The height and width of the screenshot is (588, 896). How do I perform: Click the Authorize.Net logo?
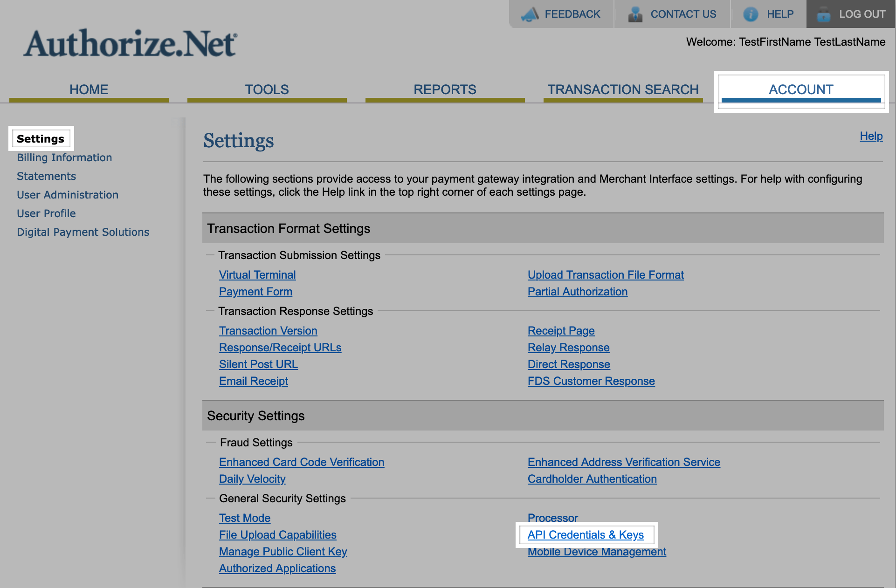pos(131,44)
